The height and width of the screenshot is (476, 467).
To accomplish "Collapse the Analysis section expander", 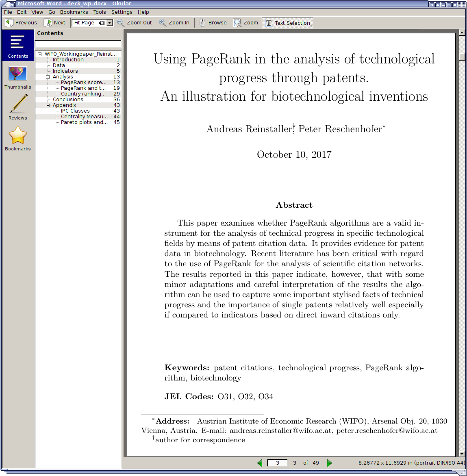I will tap(48, 77).
